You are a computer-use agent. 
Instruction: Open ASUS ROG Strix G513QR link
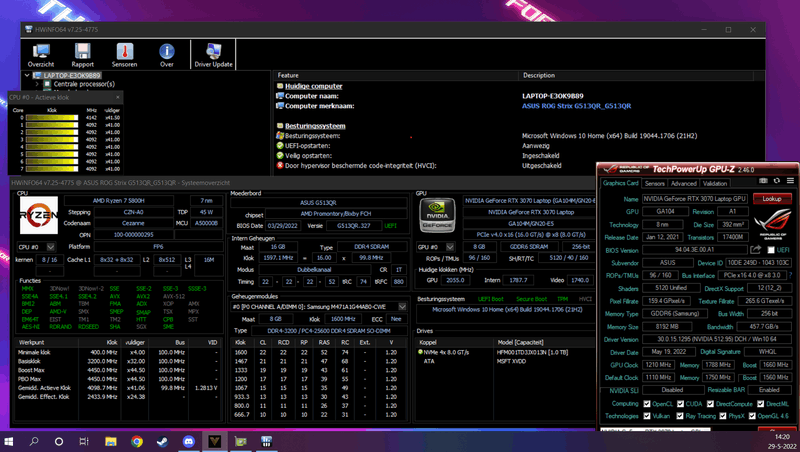(576, 106)
